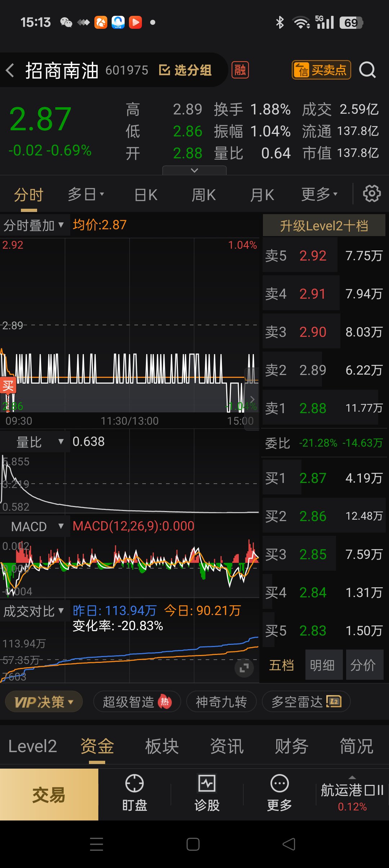The width and height of the screenshot is (389, 868).
Task: Open 盯盘 watch icon
Action: (134, 793)
